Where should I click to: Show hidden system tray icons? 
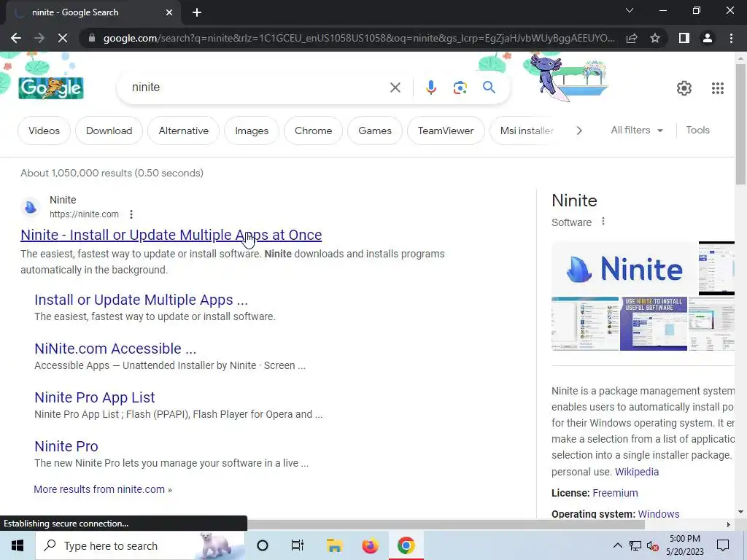(x=617, y=545)
